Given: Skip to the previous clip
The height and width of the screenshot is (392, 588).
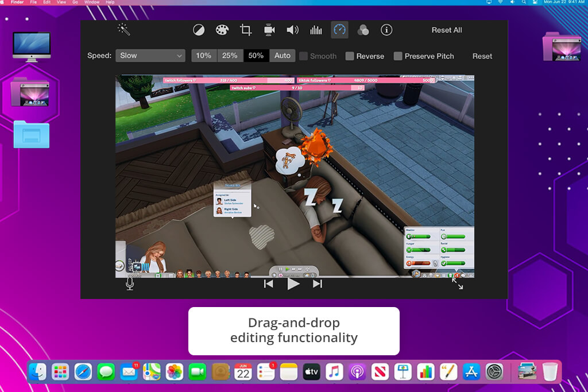Looking at the screenshot, I should 269,284.
